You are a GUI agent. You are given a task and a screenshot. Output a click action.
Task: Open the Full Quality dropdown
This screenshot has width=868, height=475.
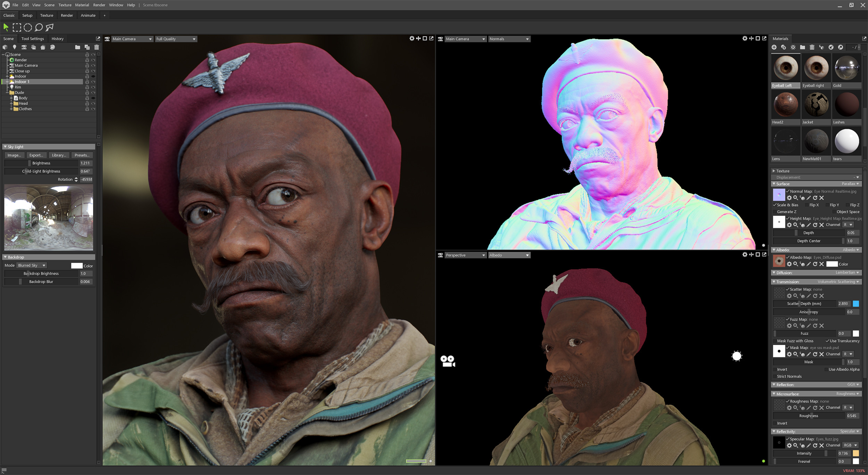coord(175,39)
